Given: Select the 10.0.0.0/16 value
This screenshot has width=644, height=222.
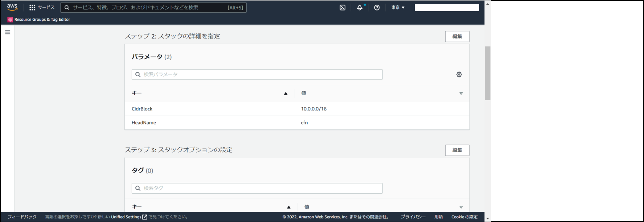Looking at the screenshot, I should 314,109.
